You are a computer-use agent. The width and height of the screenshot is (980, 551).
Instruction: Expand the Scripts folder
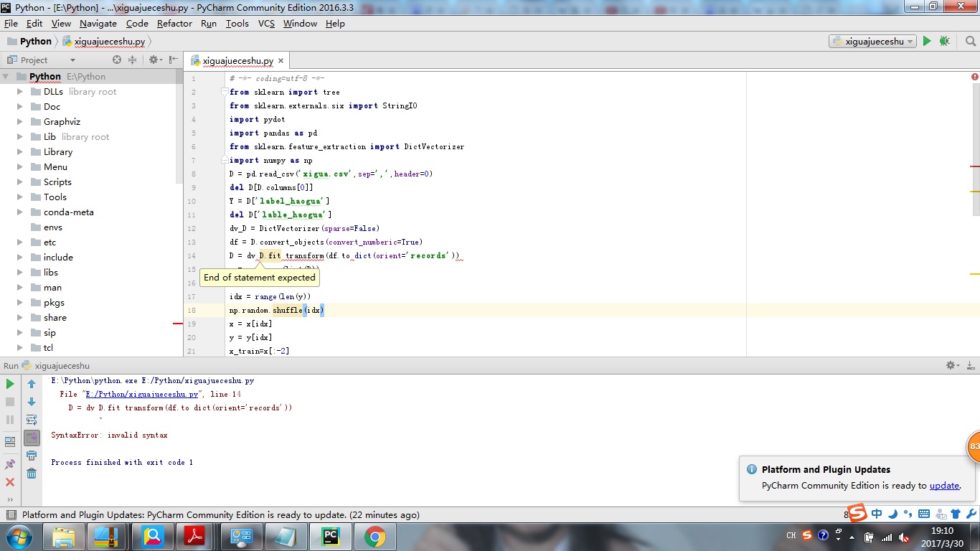click(x=21, y=182)
